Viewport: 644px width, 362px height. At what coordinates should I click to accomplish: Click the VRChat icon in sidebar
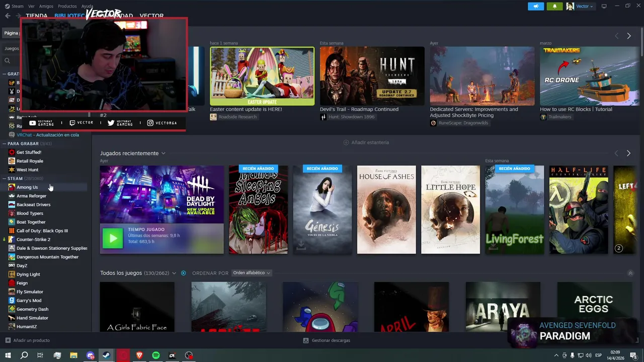(x=12, y=135)
